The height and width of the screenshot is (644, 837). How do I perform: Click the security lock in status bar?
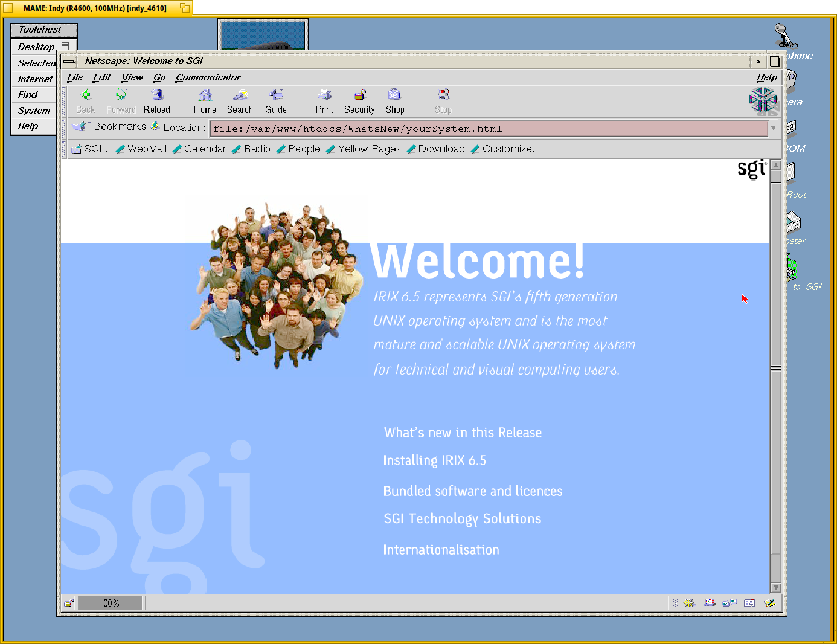(69, 602)
